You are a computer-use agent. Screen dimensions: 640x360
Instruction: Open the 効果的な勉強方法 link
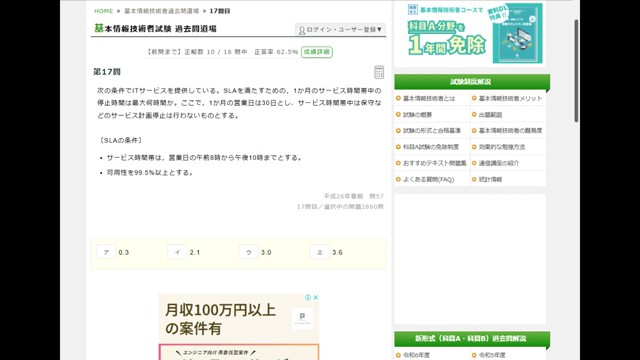tap(502, 147)
